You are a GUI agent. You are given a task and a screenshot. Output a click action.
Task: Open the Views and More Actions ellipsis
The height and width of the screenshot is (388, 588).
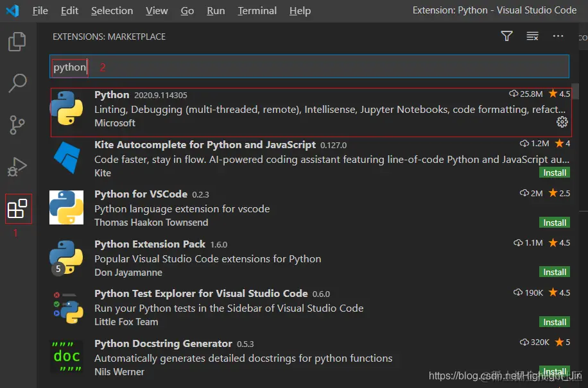pyautogui.click(x=558, y=36)
